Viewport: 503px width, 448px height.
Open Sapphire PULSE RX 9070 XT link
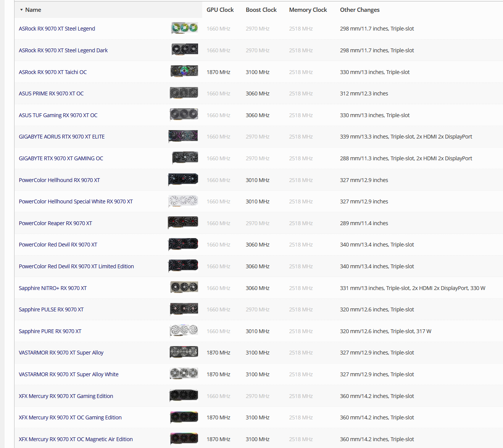[51, 309]
